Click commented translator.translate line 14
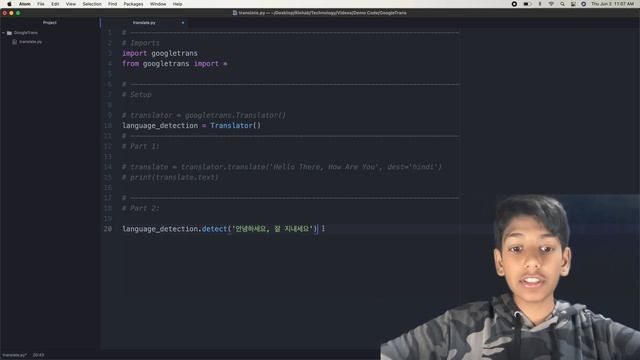 pyautogui.click(x=282, y=167)
